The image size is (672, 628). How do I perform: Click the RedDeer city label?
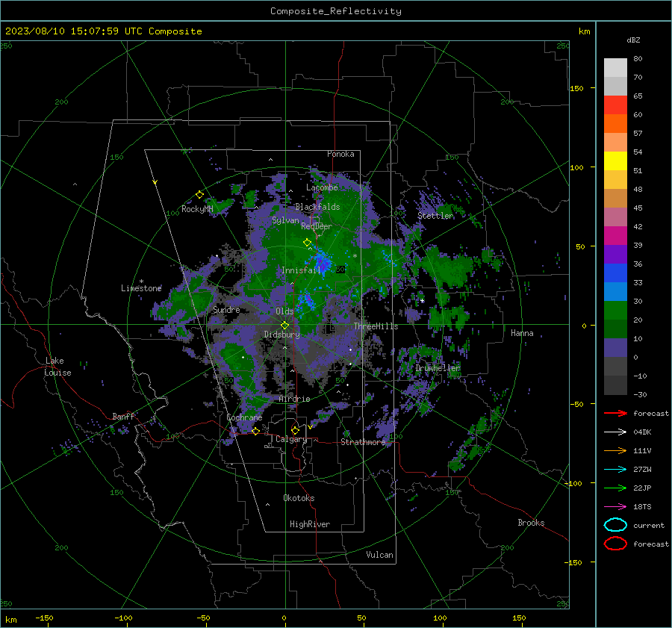point(317,226)
